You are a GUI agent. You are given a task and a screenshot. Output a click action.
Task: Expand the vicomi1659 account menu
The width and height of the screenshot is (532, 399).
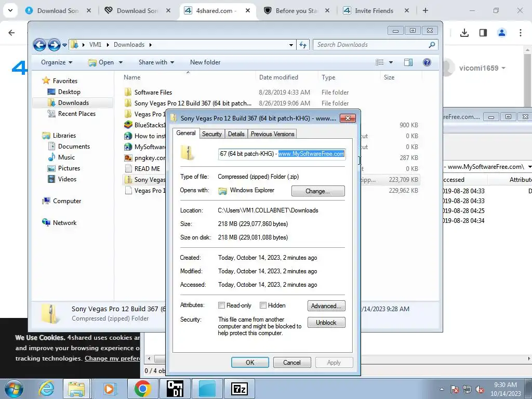tap(482, 68)
